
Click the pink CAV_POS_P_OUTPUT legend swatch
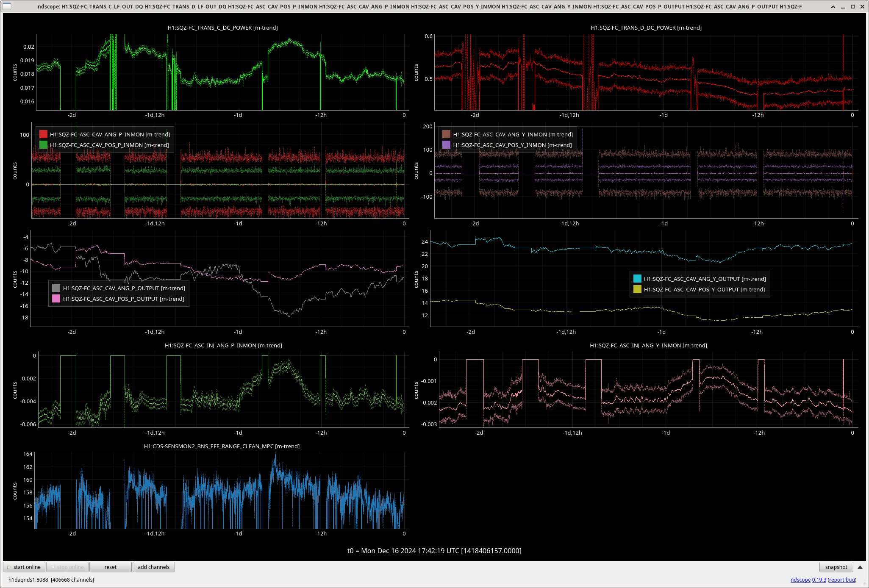click(56, 299)
